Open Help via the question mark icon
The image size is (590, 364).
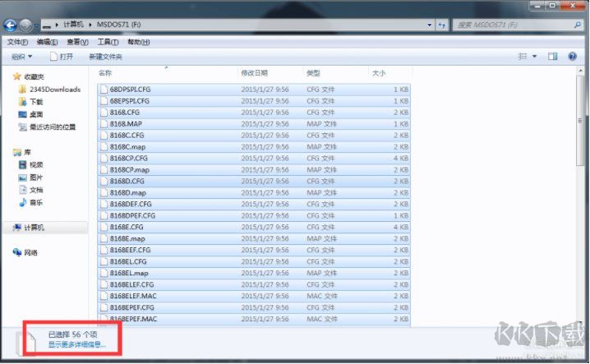coord(572,57)
